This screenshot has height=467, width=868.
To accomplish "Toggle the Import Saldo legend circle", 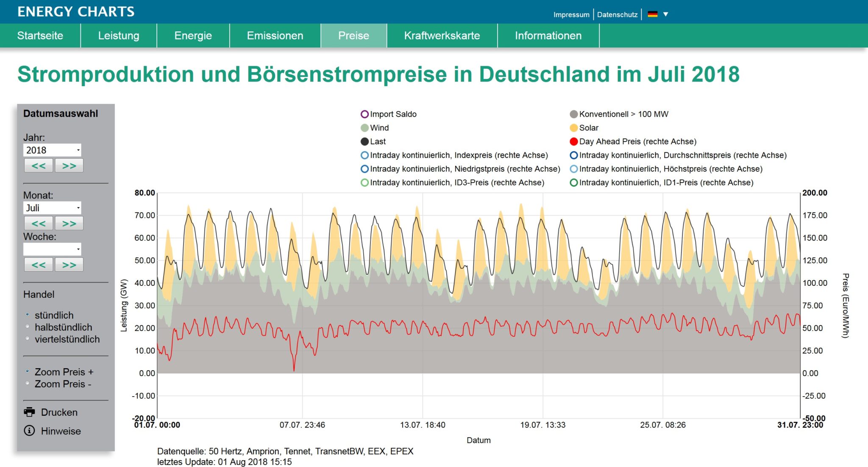I will [364, 114].
